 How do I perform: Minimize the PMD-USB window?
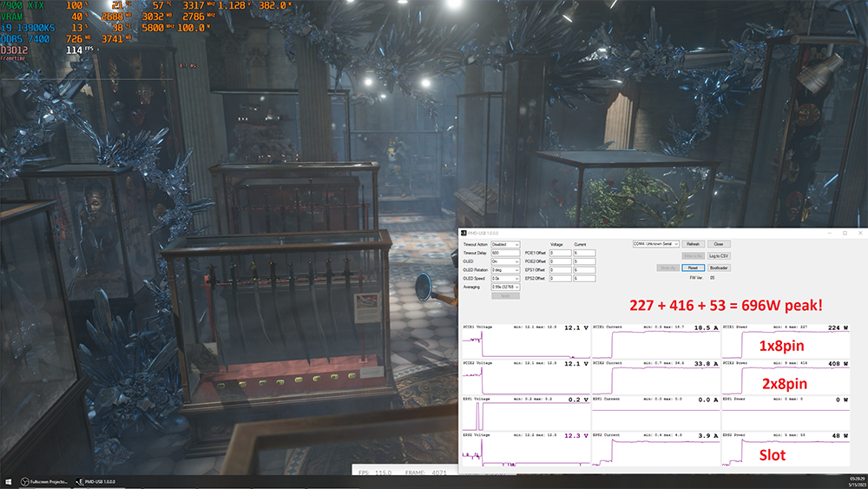point(829,233)
